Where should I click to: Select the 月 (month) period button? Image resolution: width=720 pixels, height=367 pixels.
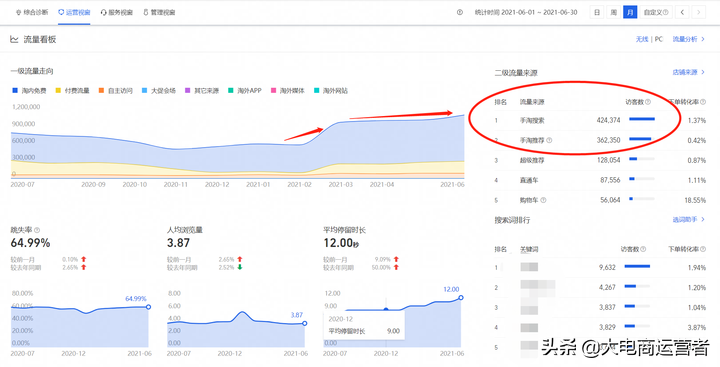tap(630, 12)
